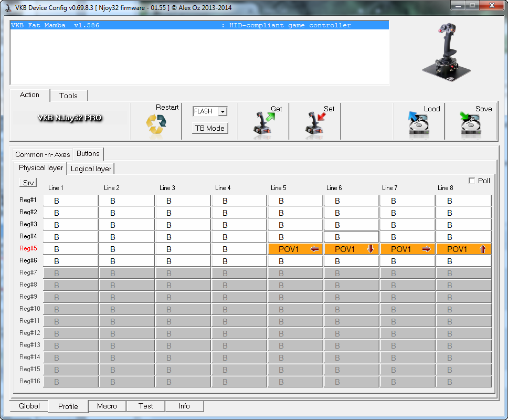Screen dimensions: 508x420
Task: Click Reg#1 Line 4 button cell
Action: (239, 201)
